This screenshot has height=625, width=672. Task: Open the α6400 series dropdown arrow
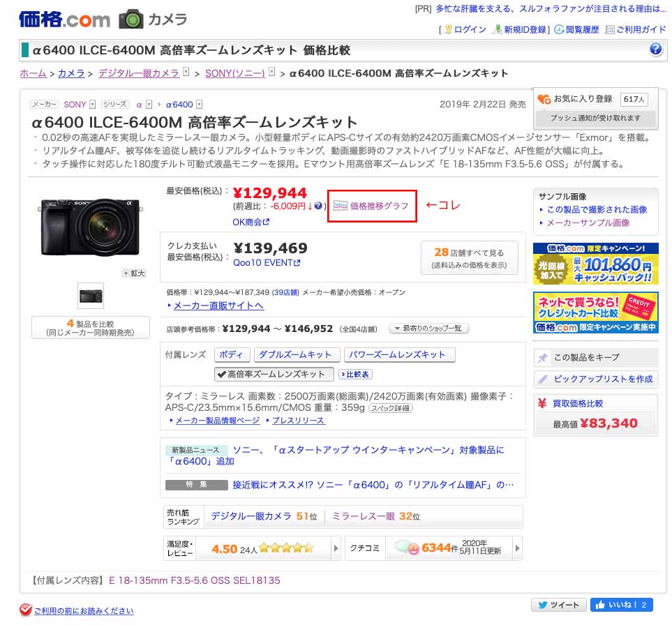point(200,104)
